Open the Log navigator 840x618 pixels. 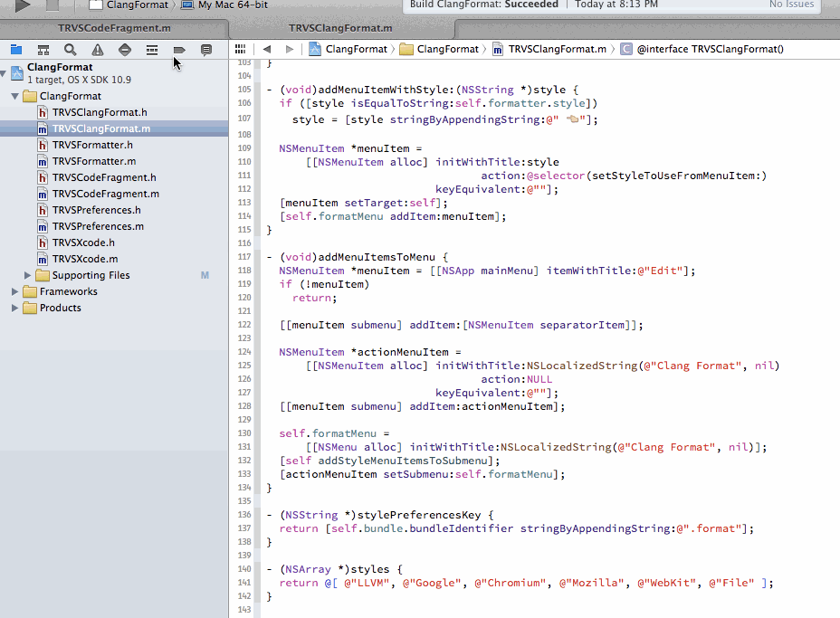(206, 50)
